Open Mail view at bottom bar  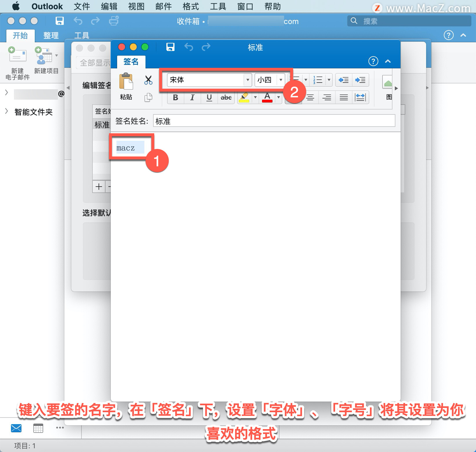coord(16,428)
